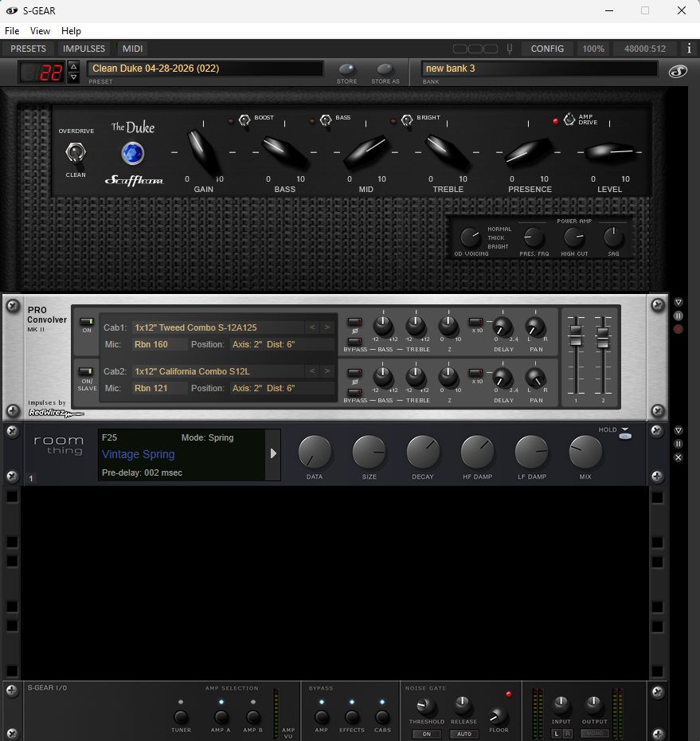Select next Cab1 impulse with right arrow

[327, 327]
